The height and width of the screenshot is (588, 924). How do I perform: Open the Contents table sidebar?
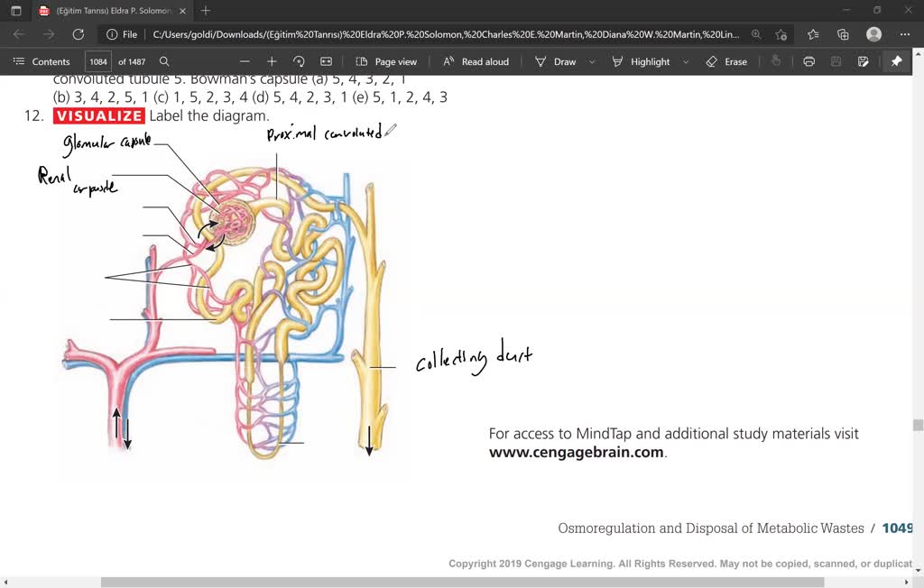pos(42,61)
